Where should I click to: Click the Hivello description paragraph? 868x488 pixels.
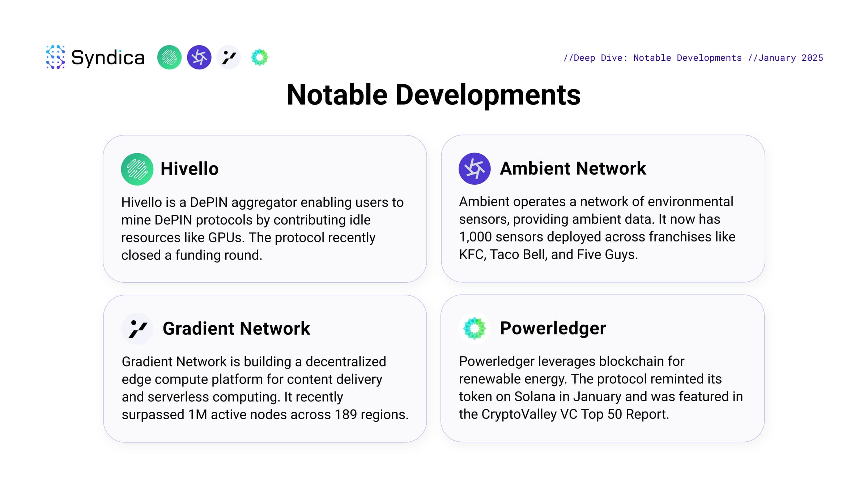point(262,228)
